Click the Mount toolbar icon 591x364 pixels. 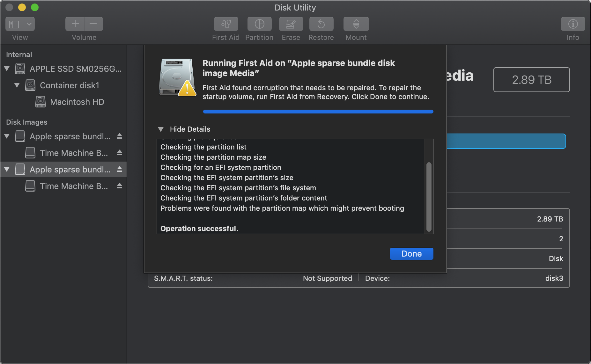tap(356, 24)
